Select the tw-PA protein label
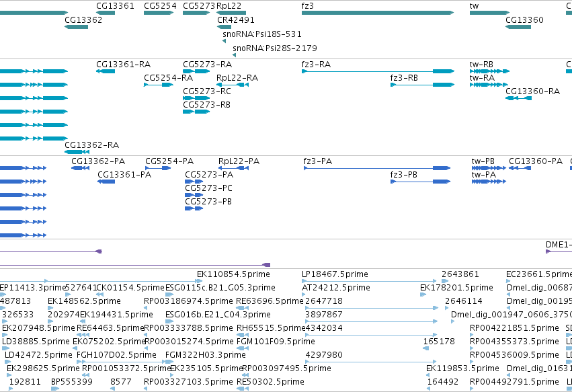The height and width of the screenshot is (392, 572). tap(484, 174)
